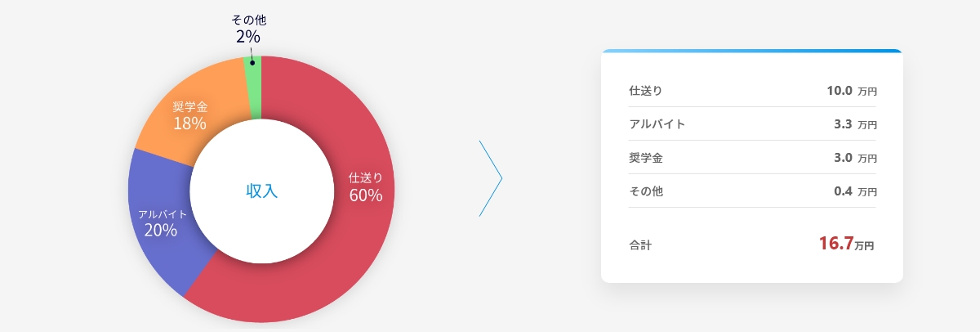Click the 合計 total label

coord(640,245)
